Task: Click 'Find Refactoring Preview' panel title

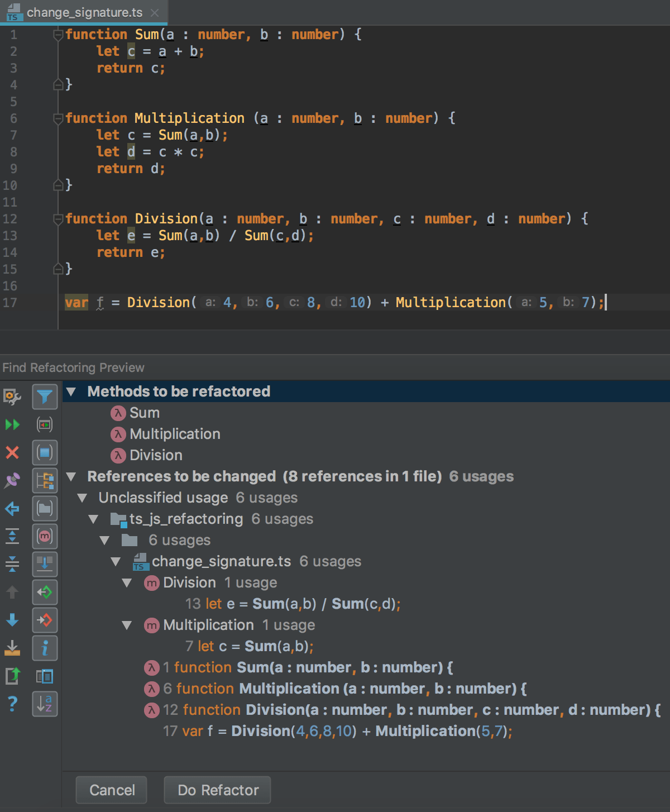Action: click(73, 367)
